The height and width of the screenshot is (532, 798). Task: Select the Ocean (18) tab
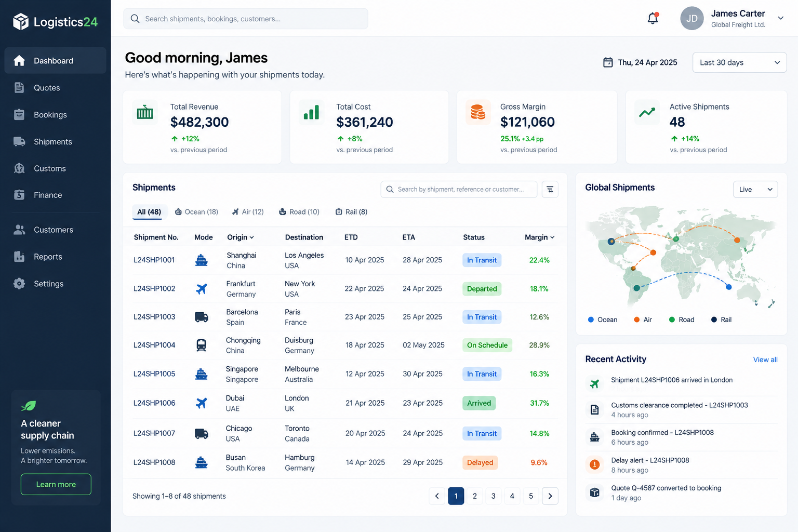tap(196, 212)
